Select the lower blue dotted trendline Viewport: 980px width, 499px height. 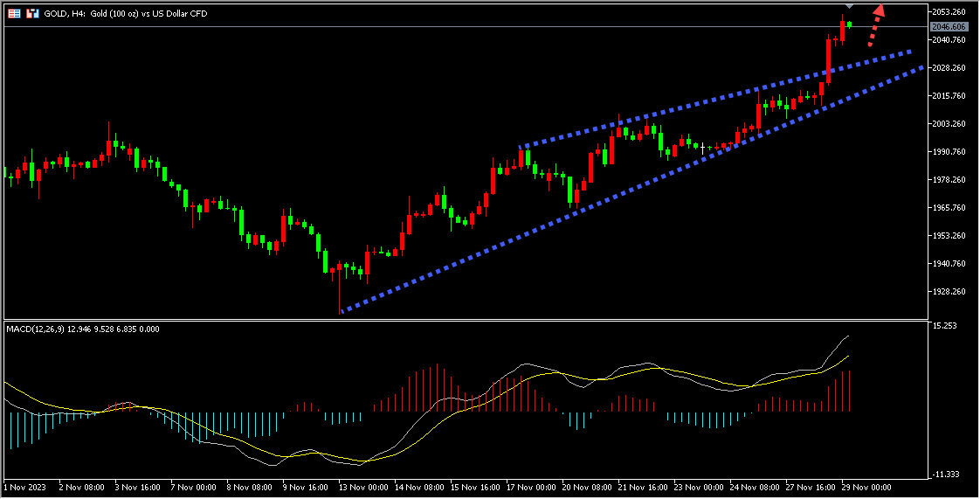[631, 189]
